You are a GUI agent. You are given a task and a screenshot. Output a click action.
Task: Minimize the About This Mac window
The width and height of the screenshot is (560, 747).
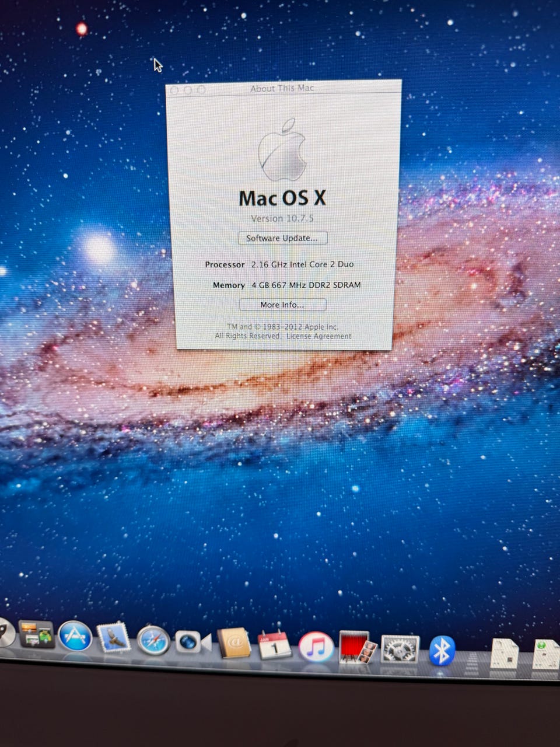click(187, 90)
